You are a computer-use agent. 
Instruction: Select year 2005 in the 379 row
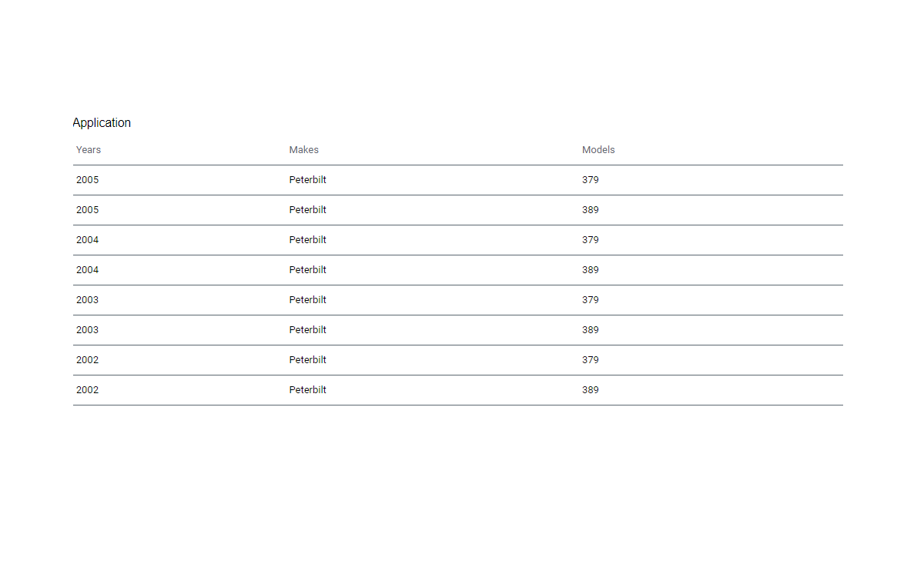click(88, 180)
